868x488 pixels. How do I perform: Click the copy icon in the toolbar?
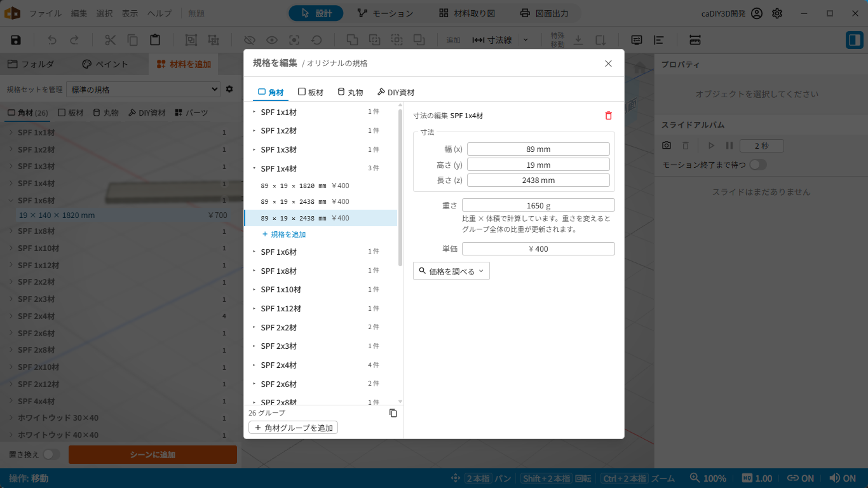pyautogui.click(x=133, y=40)
